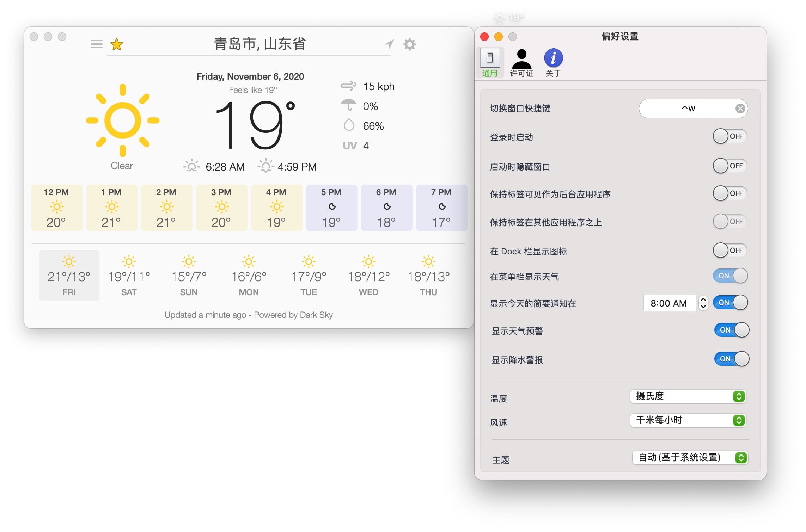
Task: Click the yellow favorite star icon
Action: (x=116, y=44)
